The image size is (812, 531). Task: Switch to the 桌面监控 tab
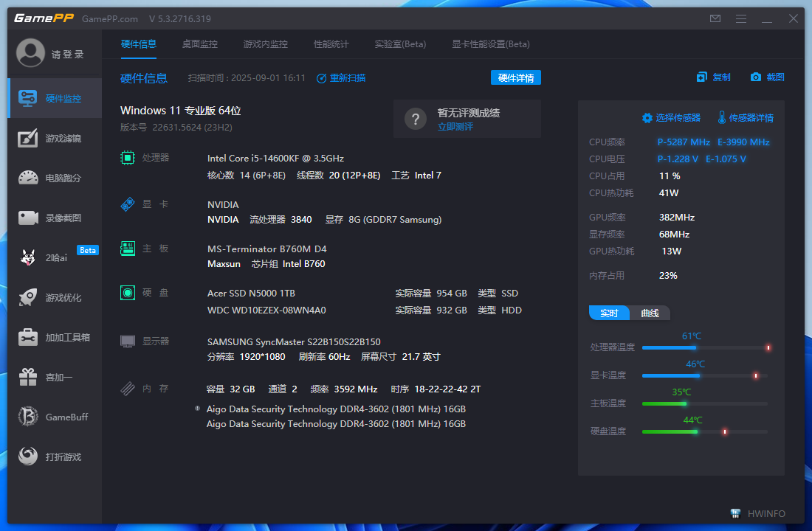click(200, 44)
